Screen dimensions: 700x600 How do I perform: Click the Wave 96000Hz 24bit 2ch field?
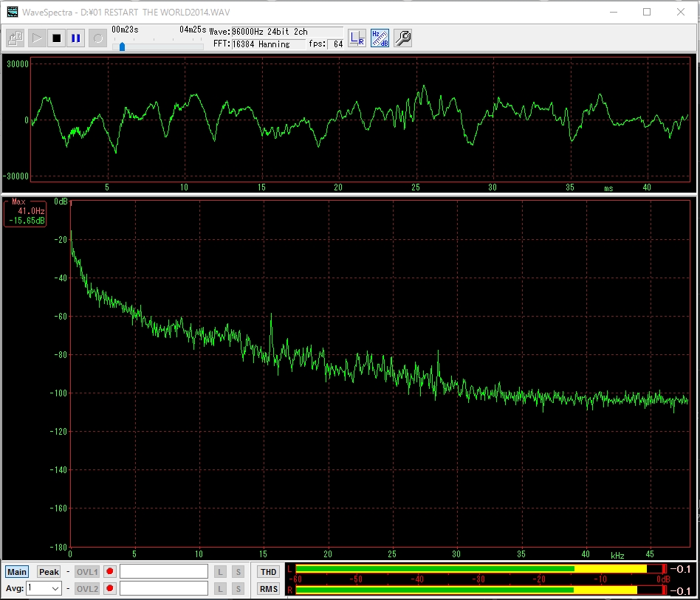coord(287,32)
